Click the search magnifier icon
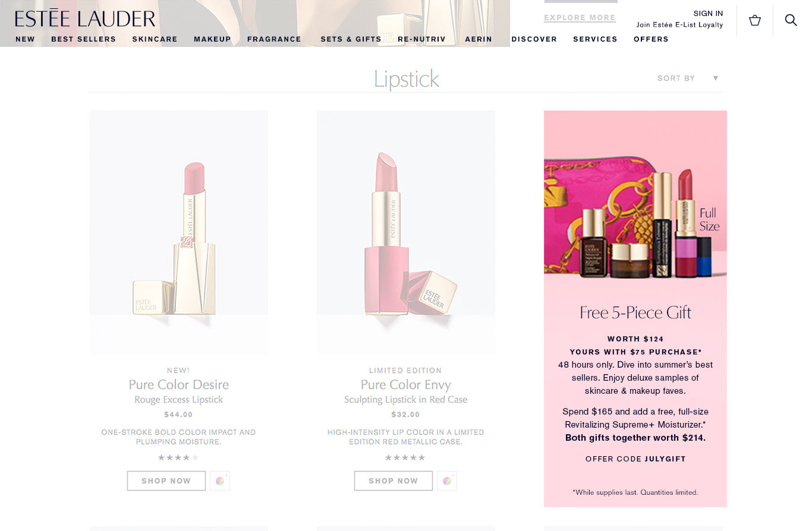The image size is (812, 531). point(791,20)
